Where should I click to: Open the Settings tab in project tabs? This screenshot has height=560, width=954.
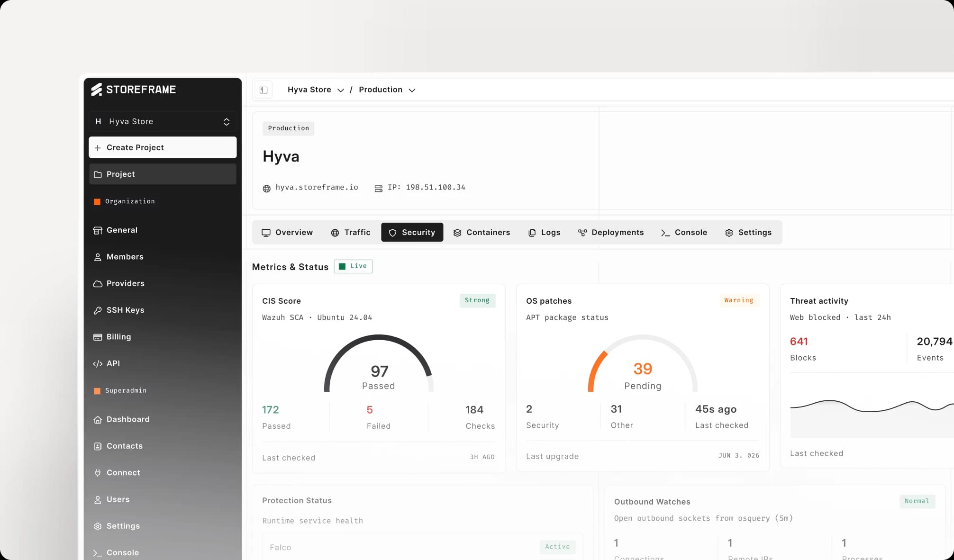coord(748,233)
